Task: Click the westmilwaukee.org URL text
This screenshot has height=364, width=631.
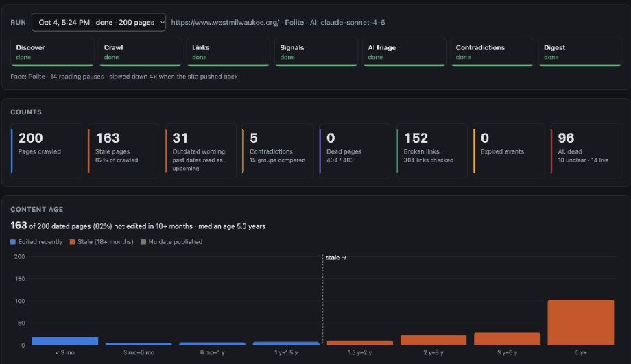Action: 225,23
